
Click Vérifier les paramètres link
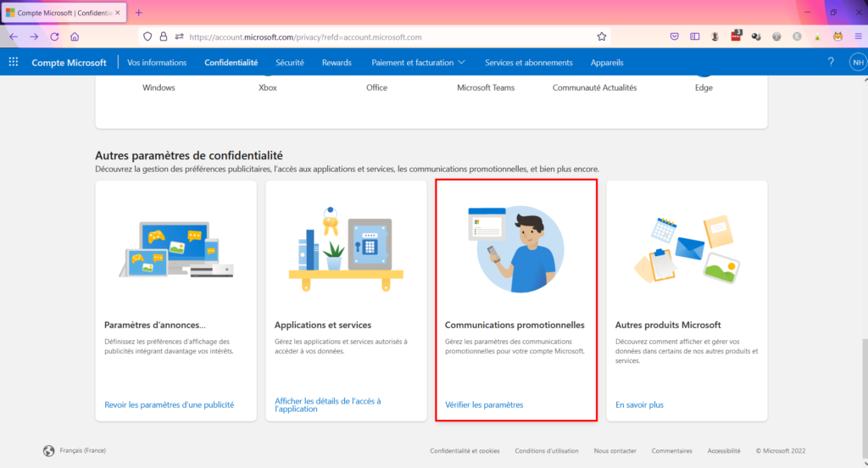pyautogui.click(x=484, y=405)
